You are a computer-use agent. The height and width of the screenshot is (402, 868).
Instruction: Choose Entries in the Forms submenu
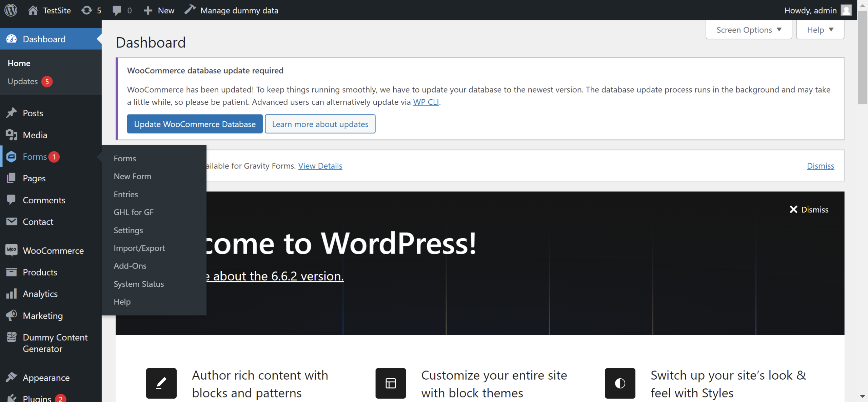[126, 194]
